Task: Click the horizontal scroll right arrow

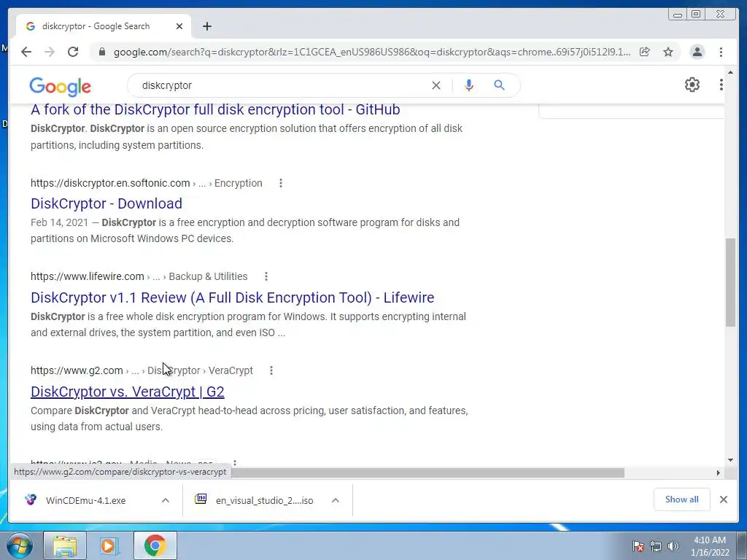Action: (719, 472)
